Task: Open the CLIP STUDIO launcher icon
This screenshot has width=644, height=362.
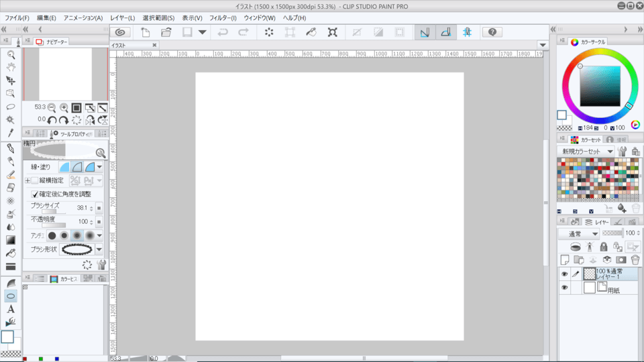Action: pos(120,32)
